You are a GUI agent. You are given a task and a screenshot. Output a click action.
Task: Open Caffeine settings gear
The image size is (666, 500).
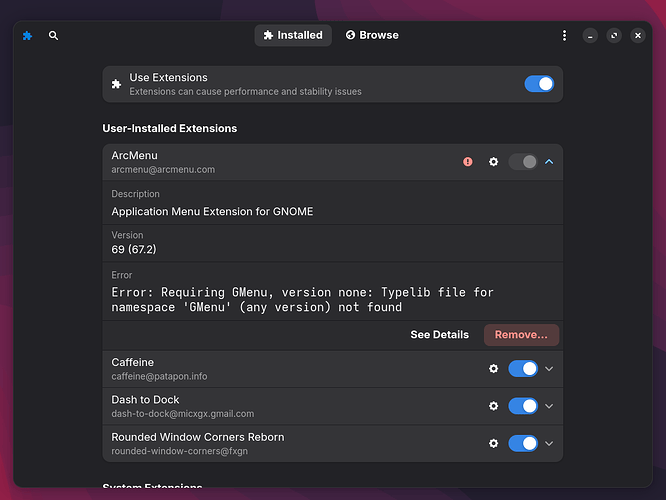(x=493, y=369)
